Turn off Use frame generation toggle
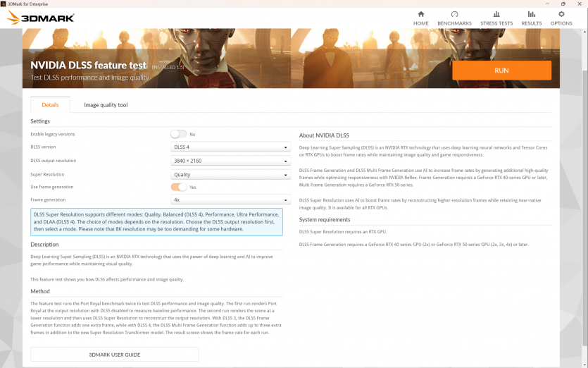 click(178, 187)
